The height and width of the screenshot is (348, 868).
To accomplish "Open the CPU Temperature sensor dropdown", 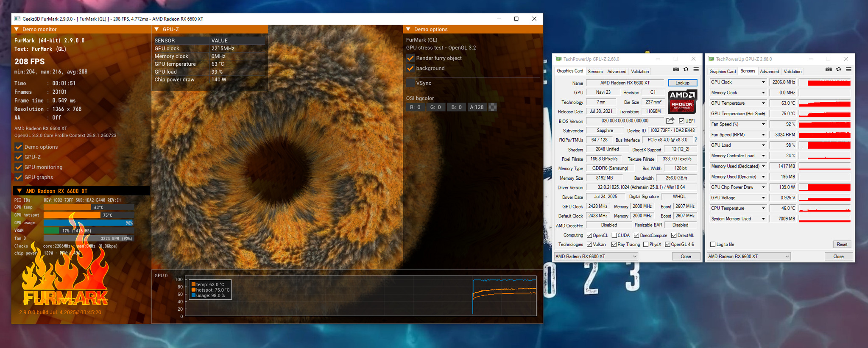I will click(x=763, y=209).
